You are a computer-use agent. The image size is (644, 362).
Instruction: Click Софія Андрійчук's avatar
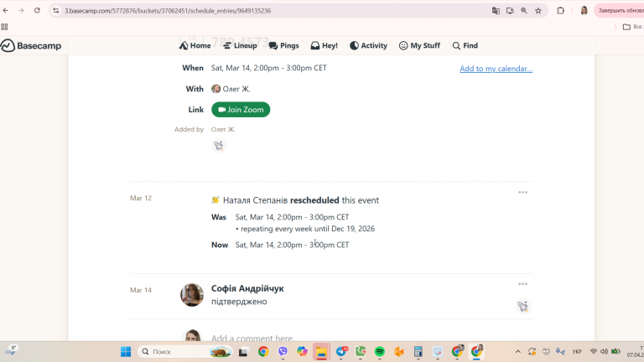click(x=192, y=295)
